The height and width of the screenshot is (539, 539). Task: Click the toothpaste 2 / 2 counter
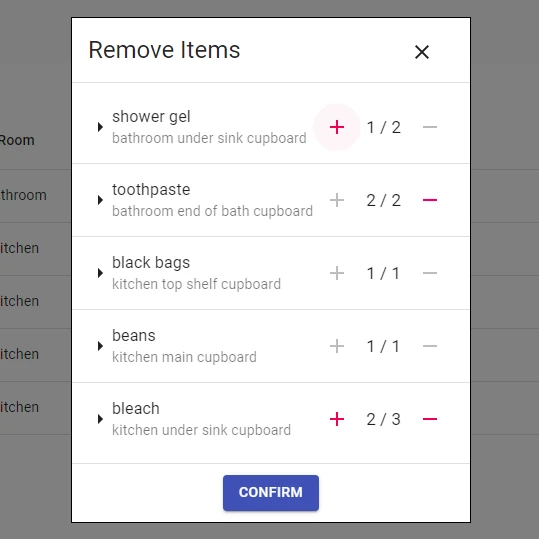[383, 200]
